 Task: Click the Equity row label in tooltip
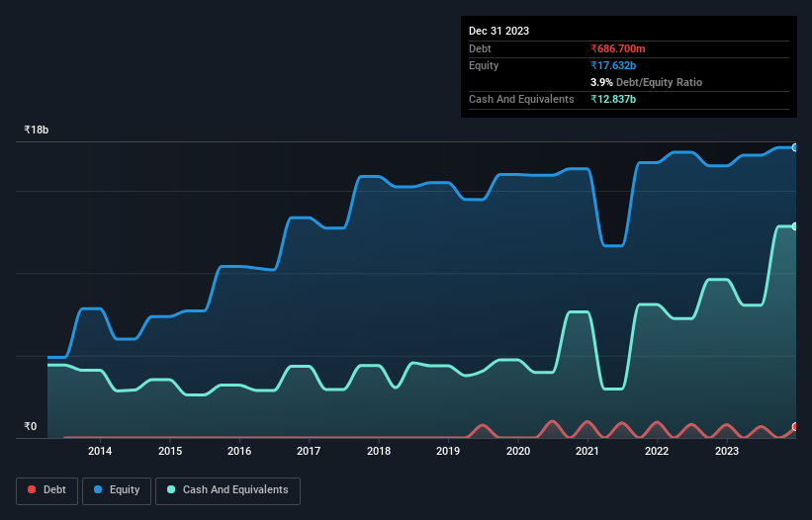[484, 65]
